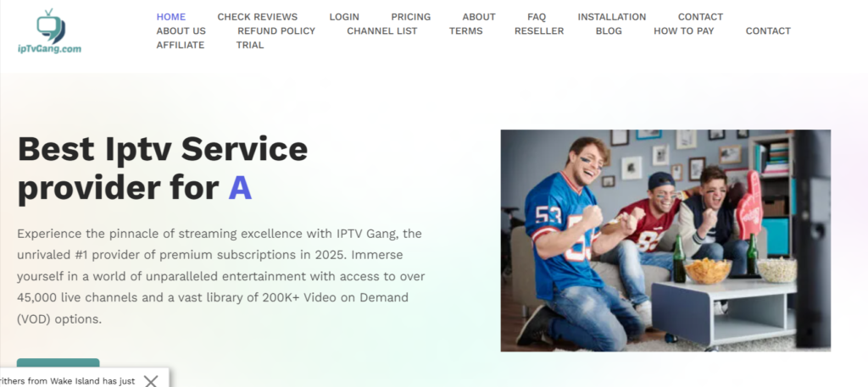Select the AFFILIATE nav link

pos(181,46)
